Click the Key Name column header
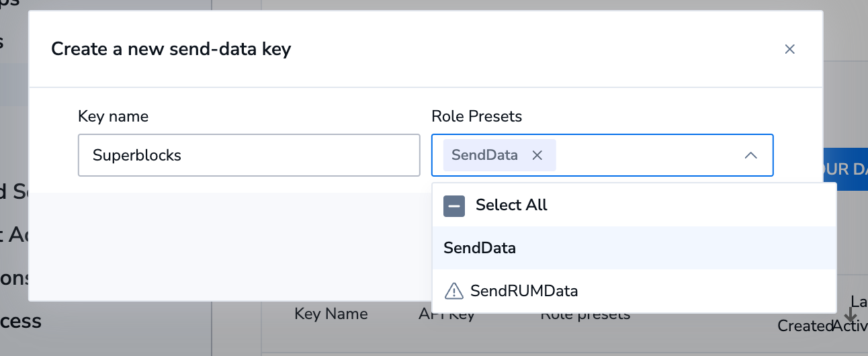This screenshot has width=868, height=356. (331, 314)
